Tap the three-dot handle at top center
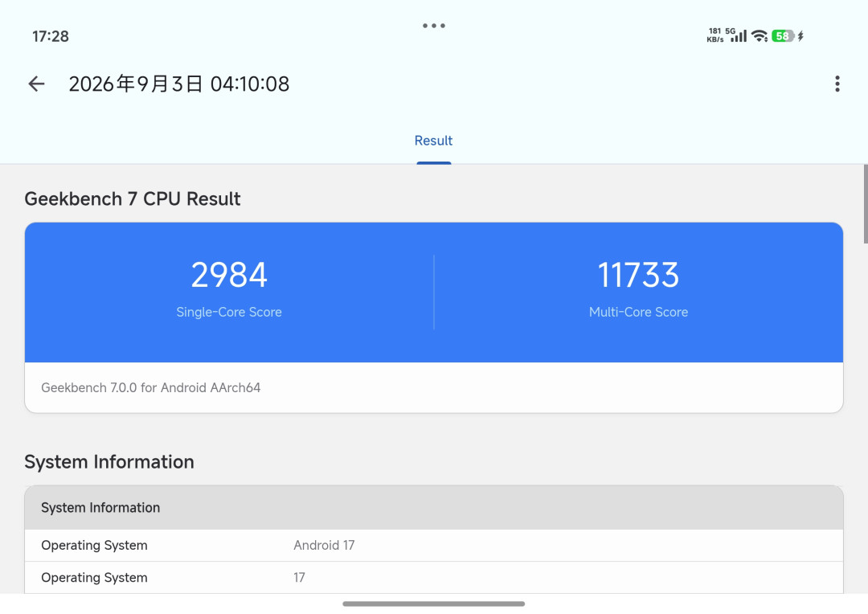868x614 pixels. click(x=433, y=26)
